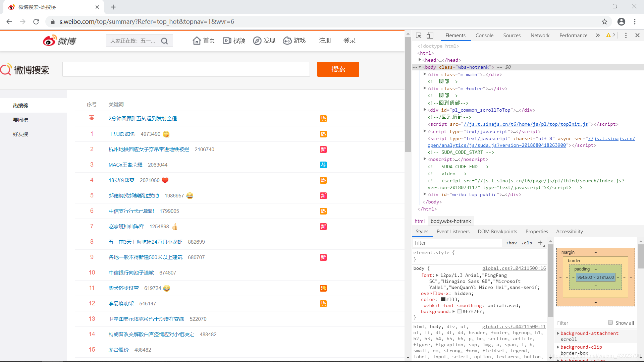
Task: Open the topInit.js script link
Action: 526,124
